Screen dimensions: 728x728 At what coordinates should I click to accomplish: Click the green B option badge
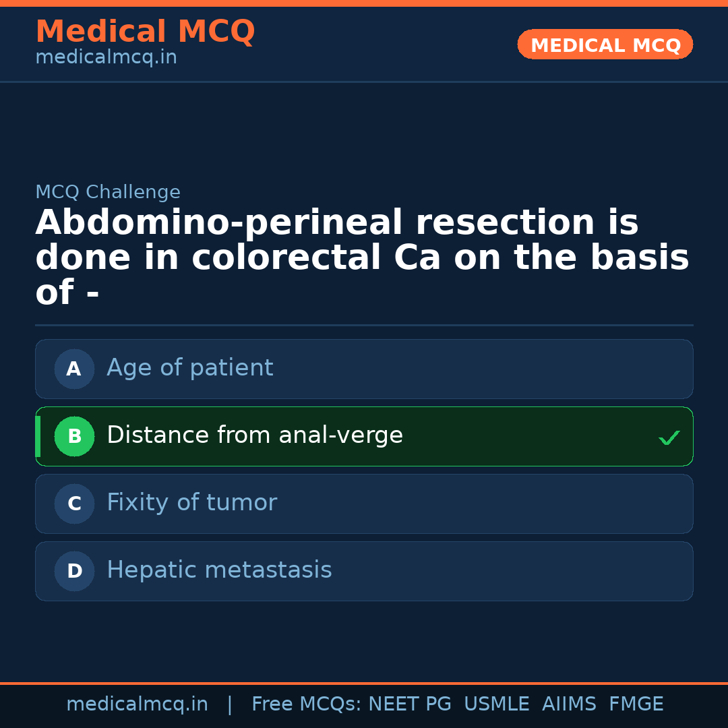(x=74, y=436)
